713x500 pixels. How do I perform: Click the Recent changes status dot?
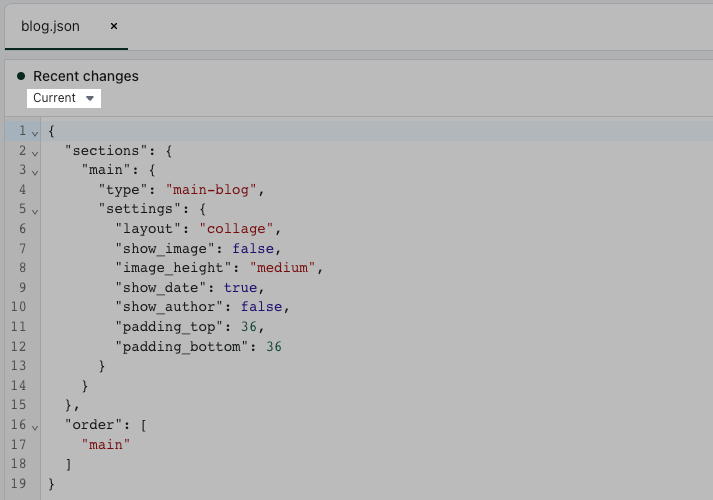(x=21, y=76)
